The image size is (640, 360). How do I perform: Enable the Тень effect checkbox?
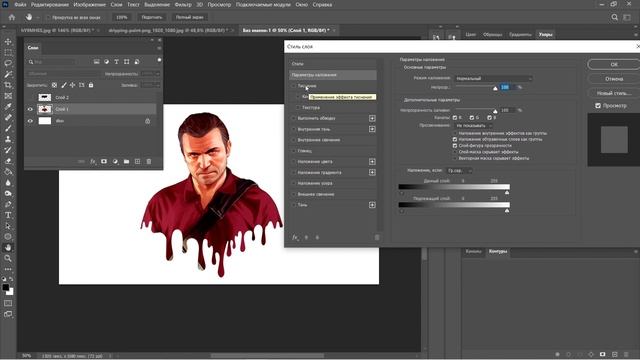(293, 205)
